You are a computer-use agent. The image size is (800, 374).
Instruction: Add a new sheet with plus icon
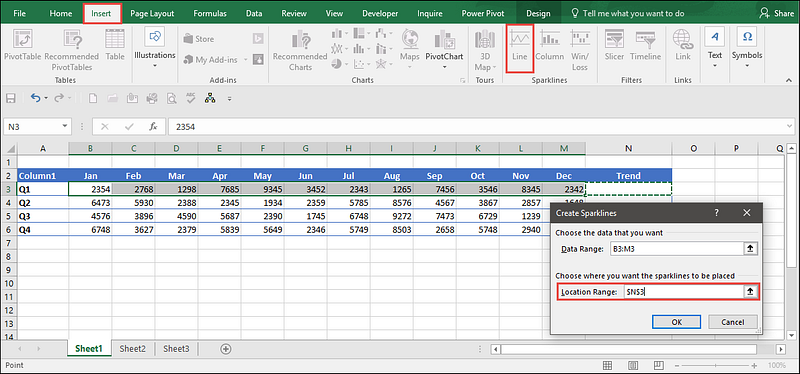[226, 349]
